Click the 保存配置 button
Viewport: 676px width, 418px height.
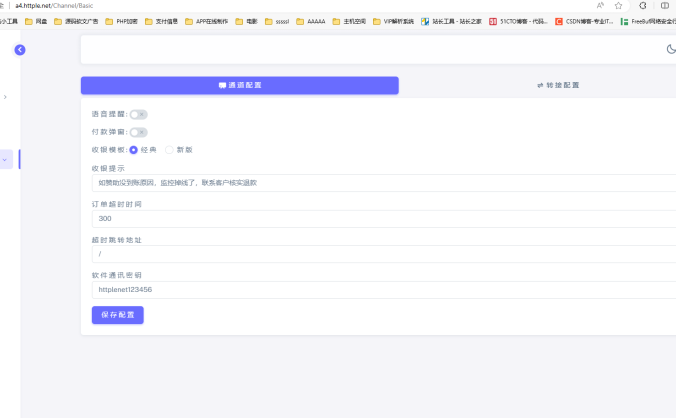click(x=118, y=315)
